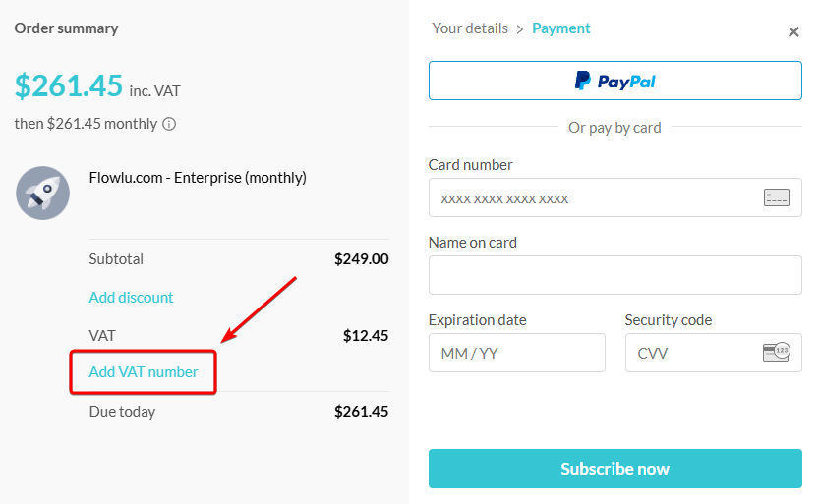
Task: Click the Due today amount
Action: pos(362,411)
